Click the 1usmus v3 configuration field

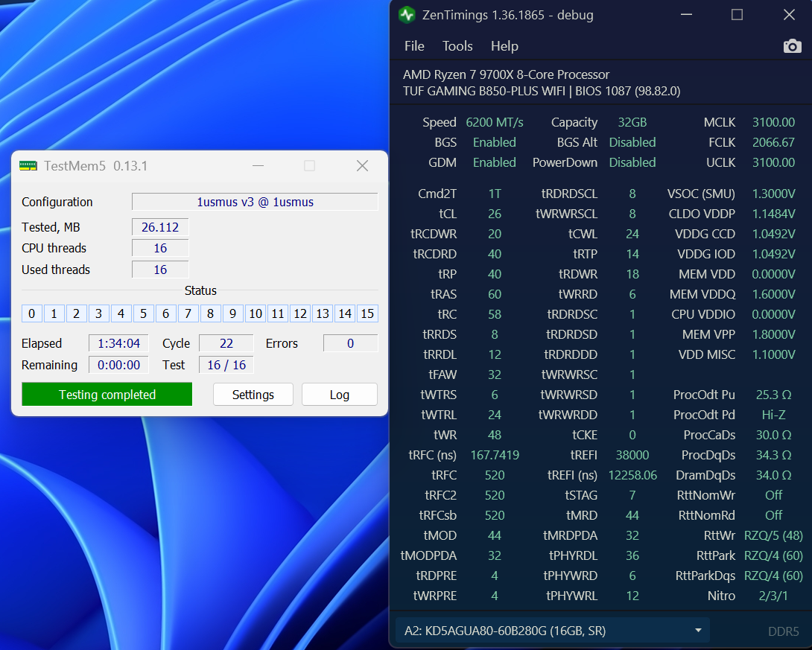pos(255,202)
